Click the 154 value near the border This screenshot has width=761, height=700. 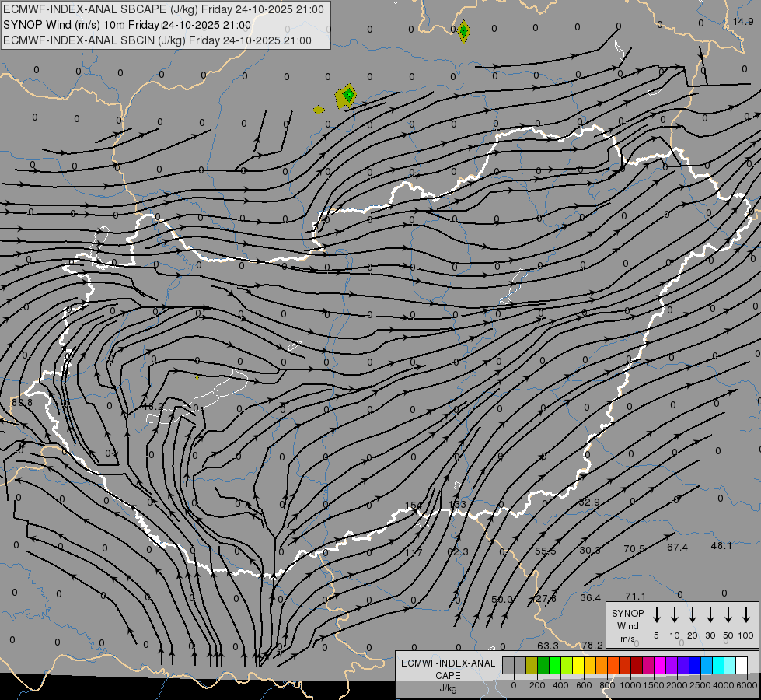(413, 506)
